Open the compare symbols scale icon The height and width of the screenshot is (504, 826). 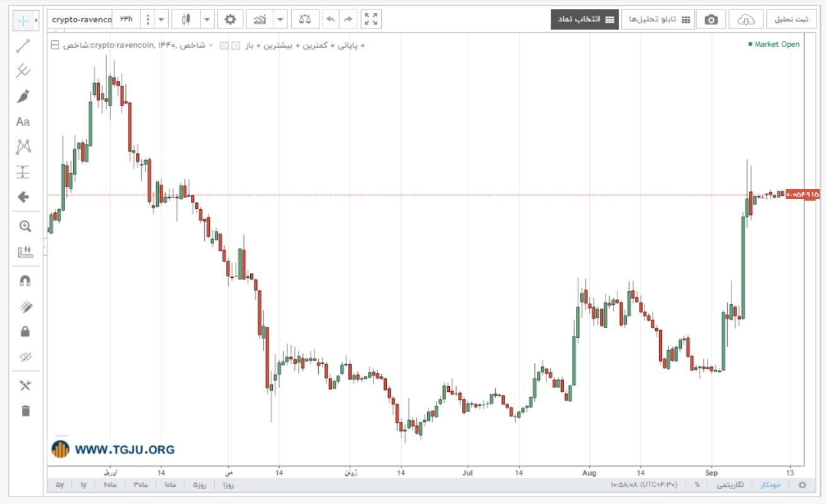[306, 20]
